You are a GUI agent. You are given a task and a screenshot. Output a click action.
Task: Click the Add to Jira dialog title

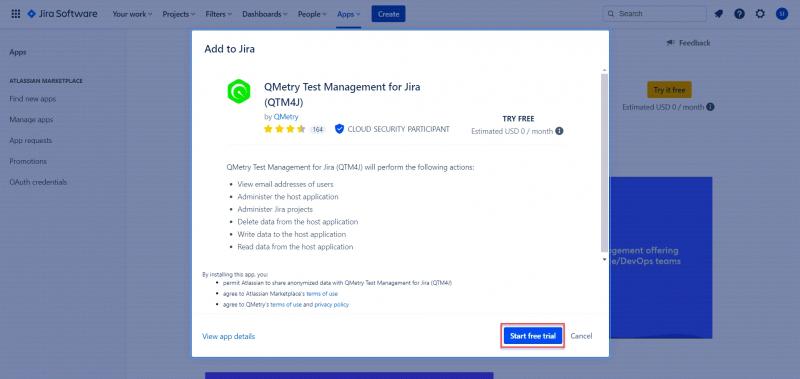[230, 49]
